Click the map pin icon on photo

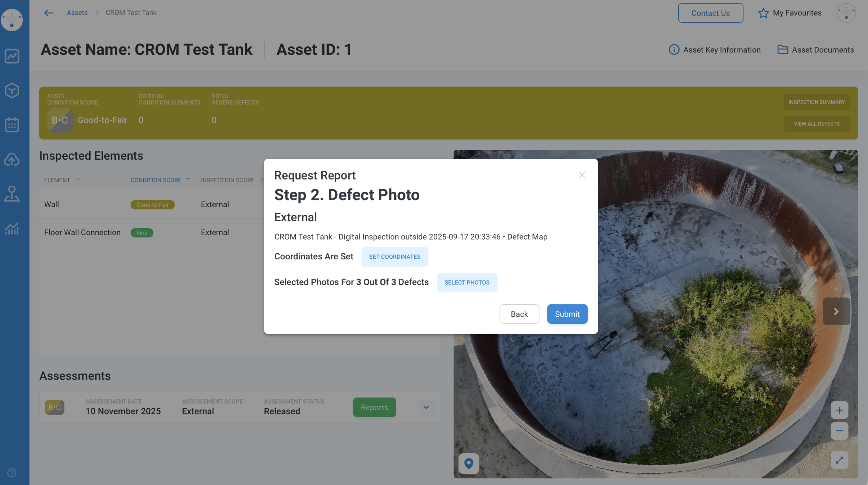tap(469, 463)
